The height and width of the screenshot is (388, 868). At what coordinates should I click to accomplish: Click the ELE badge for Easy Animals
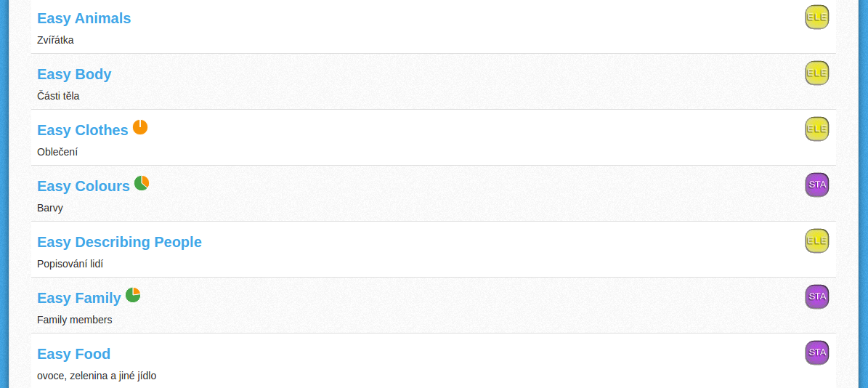816,17
